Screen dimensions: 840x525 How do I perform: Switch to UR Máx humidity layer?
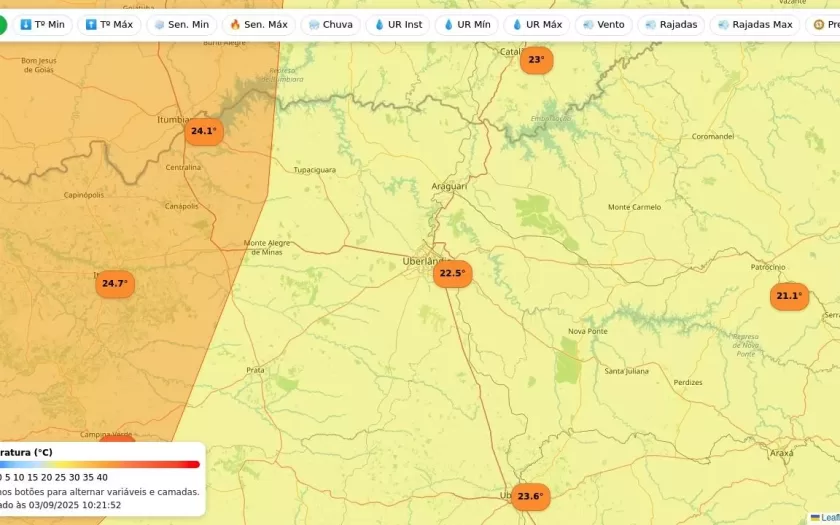(537, 24)
